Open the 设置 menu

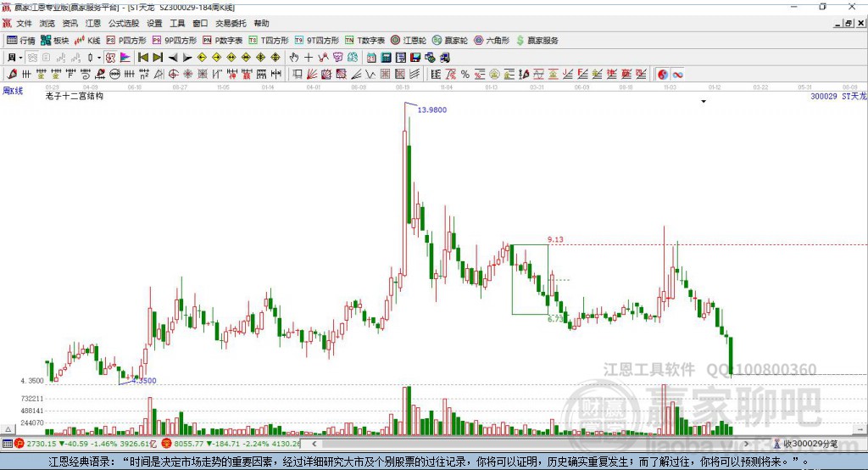tap(154, 23)
